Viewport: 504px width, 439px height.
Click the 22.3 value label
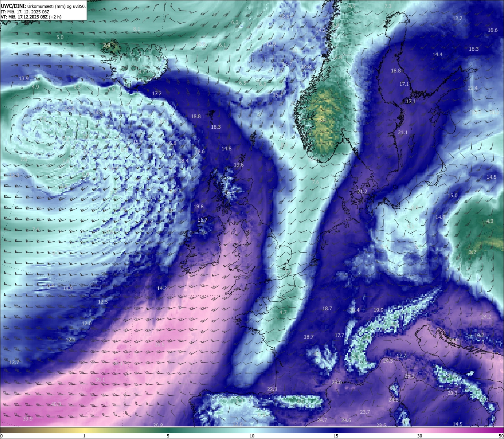pos(272,389)
